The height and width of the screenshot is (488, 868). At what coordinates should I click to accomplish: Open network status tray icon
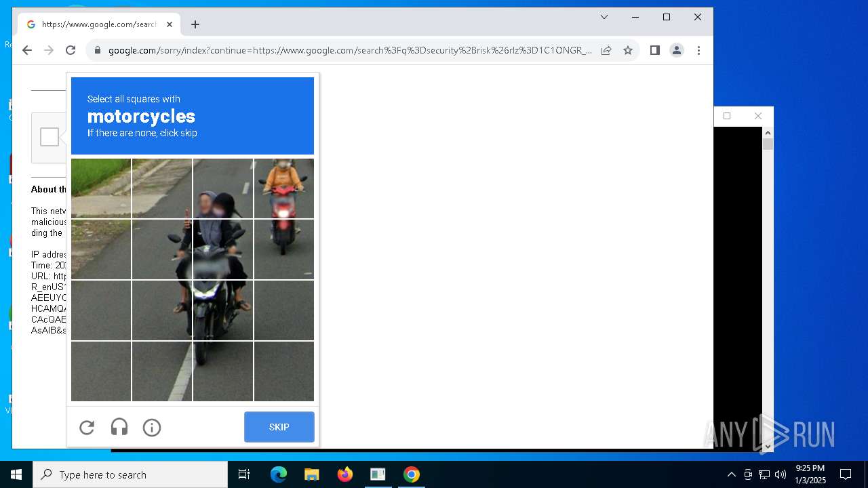point(764,474)
